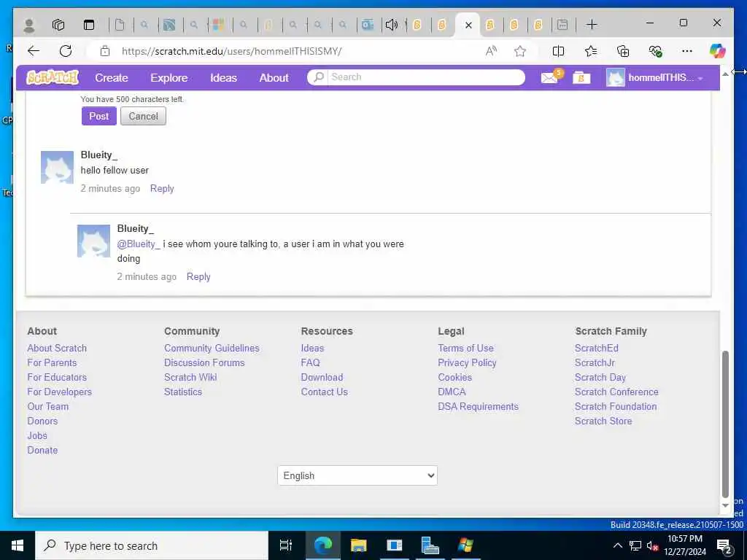Open the Scratch Store link
Viewport: 747px width, 560px height.
coord(603,421)
